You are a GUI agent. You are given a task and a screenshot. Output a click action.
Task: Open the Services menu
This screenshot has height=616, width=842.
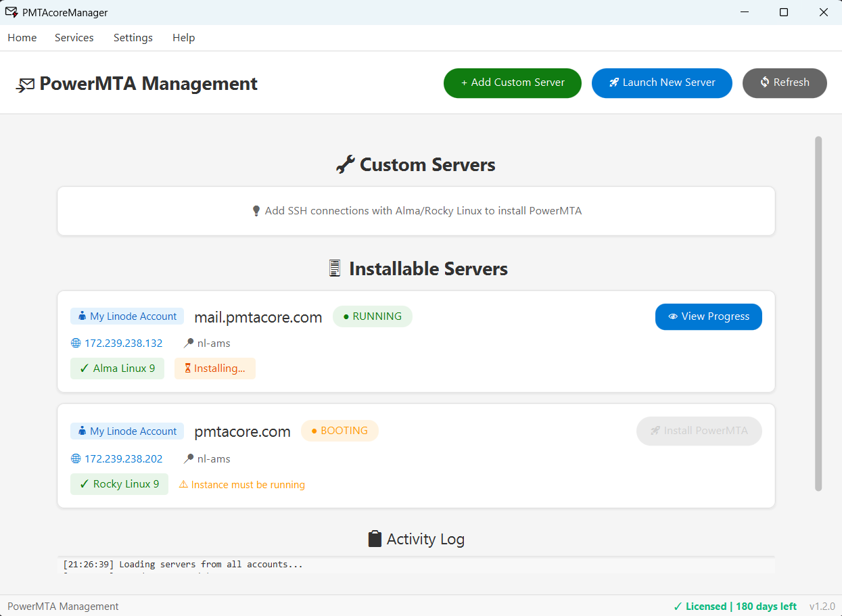74,38
